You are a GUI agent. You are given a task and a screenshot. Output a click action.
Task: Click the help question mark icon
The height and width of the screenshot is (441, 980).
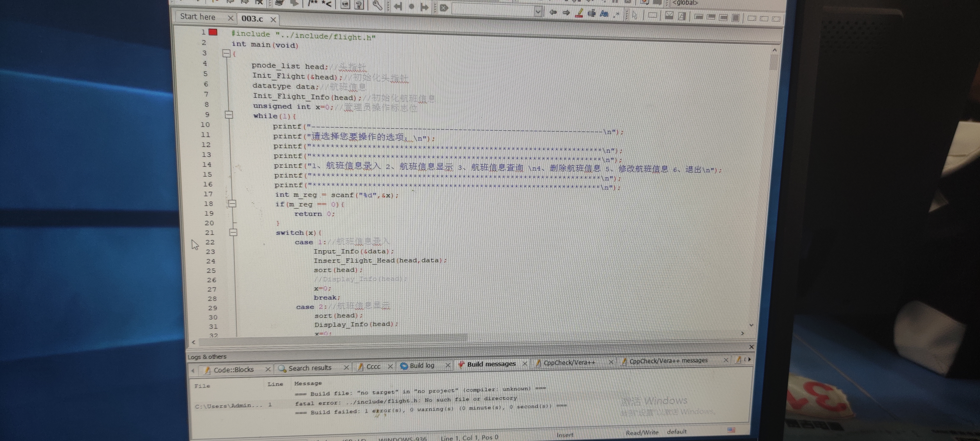359,5
